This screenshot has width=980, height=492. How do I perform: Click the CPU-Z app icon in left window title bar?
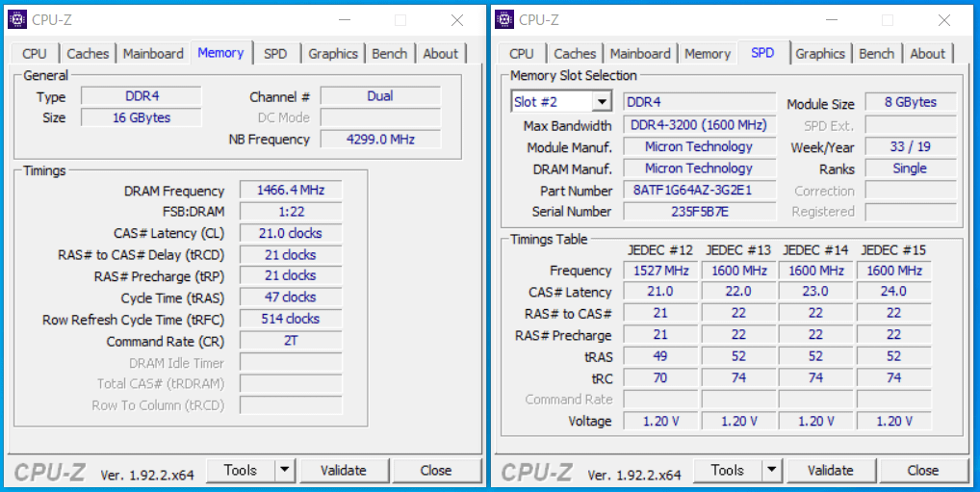click(x=17, y=19)
